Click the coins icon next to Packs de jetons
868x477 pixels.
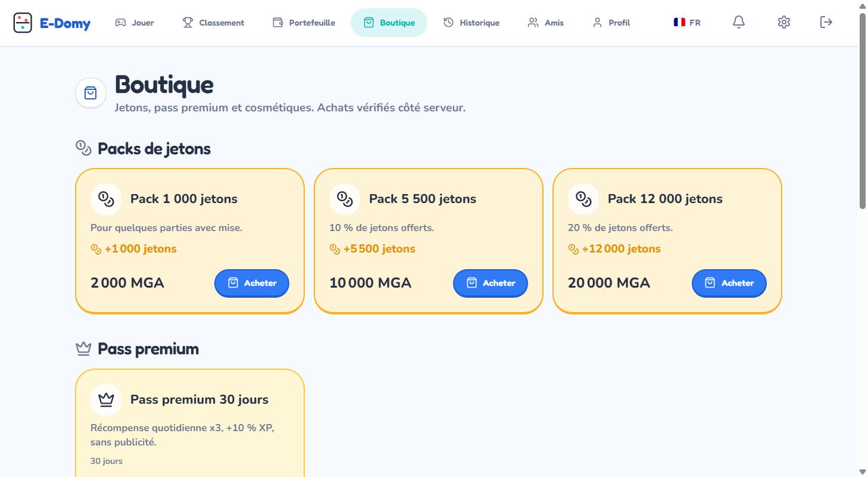click(84, 148)
